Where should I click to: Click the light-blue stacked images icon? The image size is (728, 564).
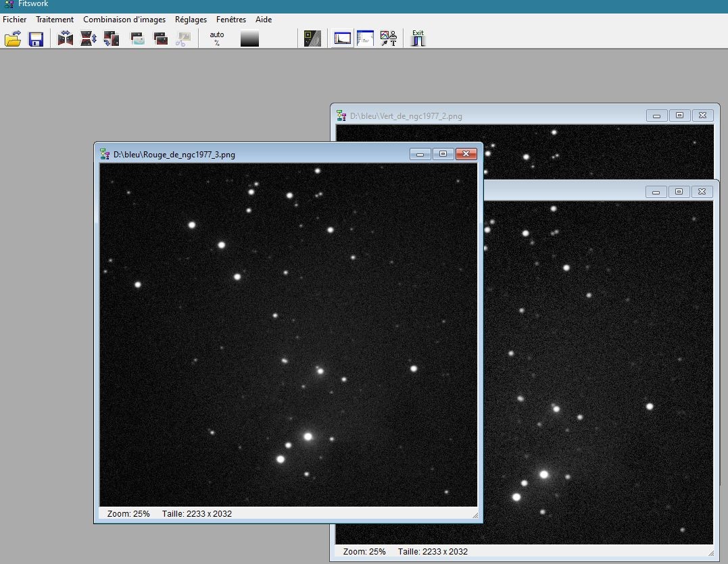tap(137, 39)
